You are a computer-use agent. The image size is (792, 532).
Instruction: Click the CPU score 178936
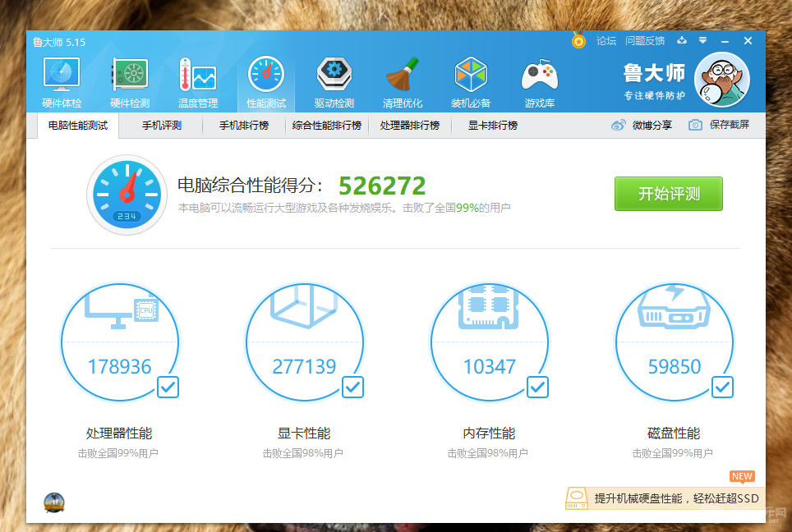pos(120,366)
